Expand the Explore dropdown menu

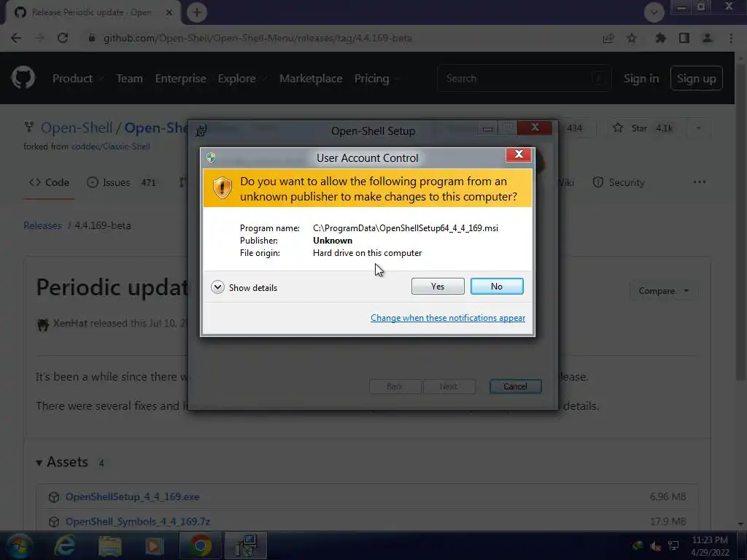(x=242, y=79)
